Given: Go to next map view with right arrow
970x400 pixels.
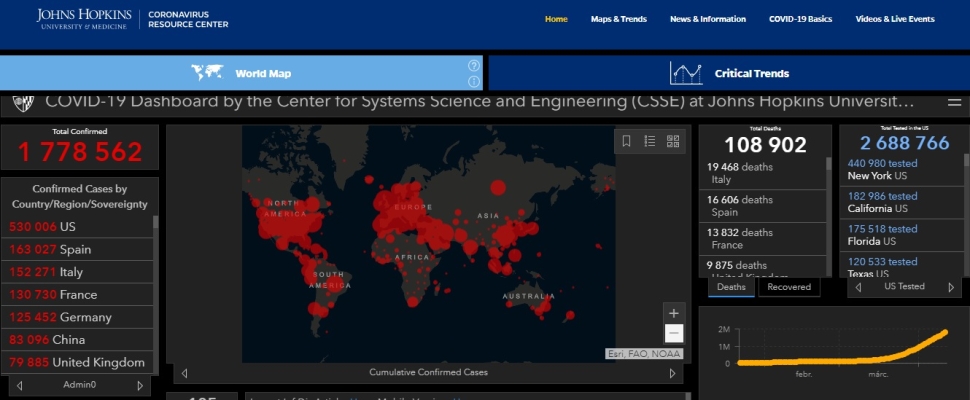Looking at the screenshot, I should click(x=672, y=373).
